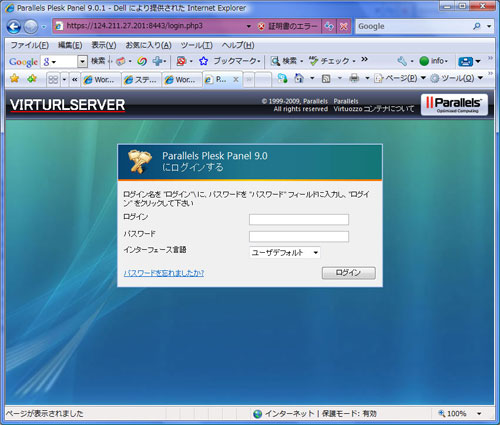Open the お気に入り(A) menu

(x=148, y=45)
